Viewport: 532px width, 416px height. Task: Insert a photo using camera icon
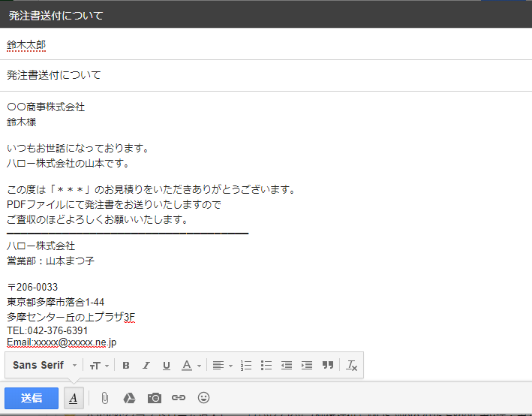click(x=154, y=398)
